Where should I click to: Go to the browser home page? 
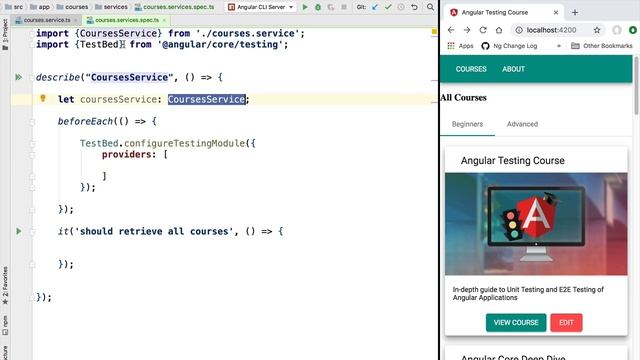(x=499, y=30)
